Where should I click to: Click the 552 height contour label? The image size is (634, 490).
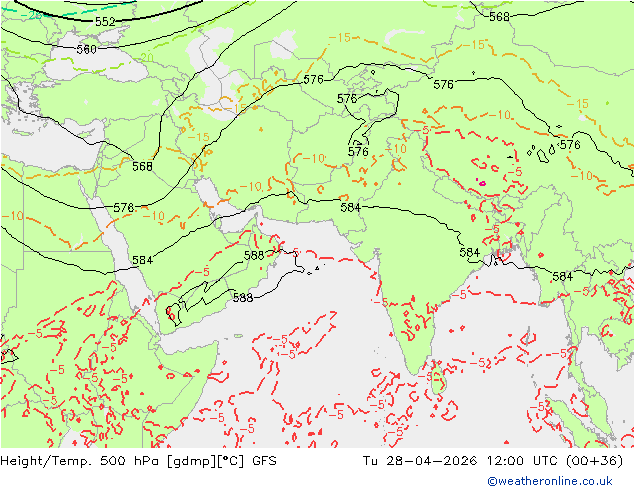[x=105, y=21]
